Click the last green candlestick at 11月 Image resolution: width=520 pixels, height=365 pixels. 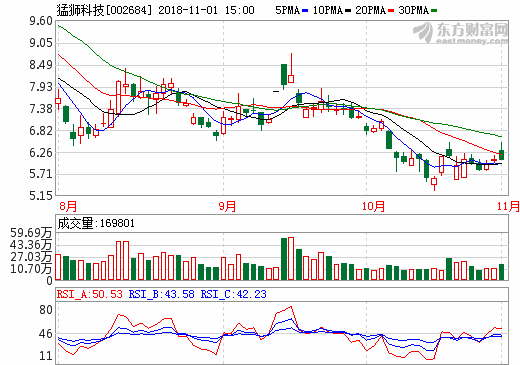tap(501, 154)
